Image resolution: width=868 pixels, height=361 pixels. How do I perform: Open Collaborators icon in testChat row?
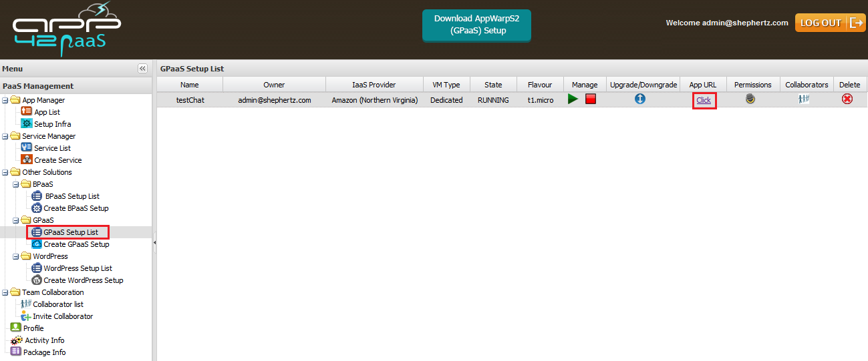pyautogui.click(x=804, y=99)
